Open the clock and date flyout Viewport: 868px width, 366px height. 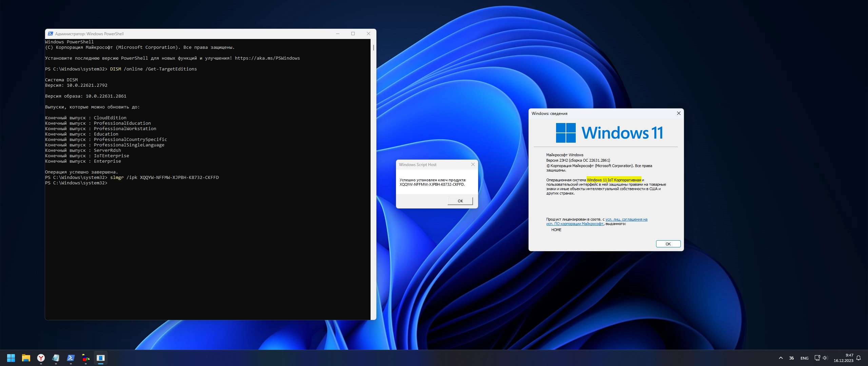point(844,358)
